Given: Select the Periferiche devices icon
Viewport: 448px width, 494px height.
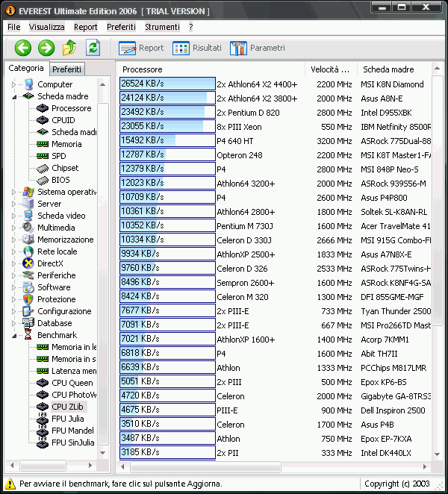Looking at the screenshot, I should 28,275.
